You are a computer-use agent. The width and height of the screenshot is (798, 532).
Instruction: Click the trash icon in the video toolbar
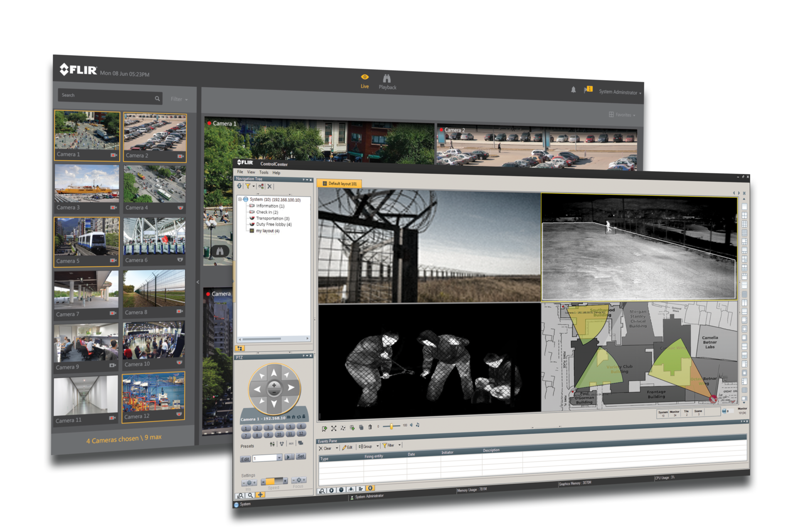click(370, 427)
